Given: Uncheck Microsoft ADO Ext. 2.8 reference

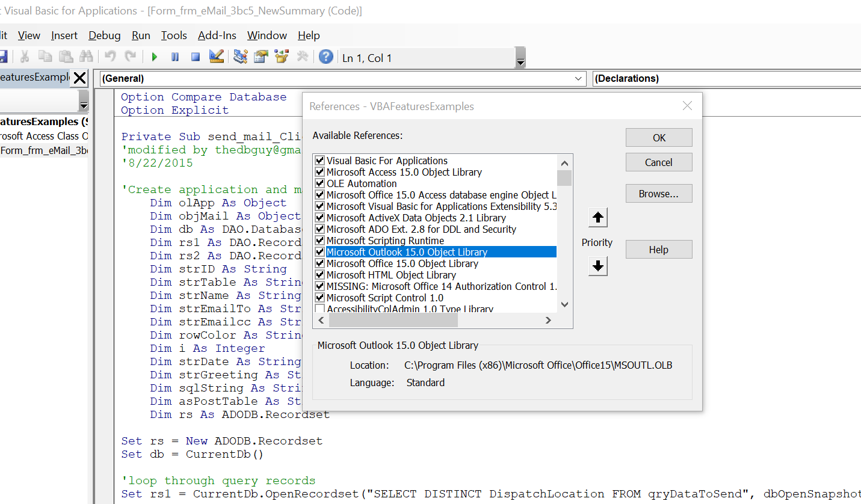Looking at the screenshot, I should pos(319,229).
